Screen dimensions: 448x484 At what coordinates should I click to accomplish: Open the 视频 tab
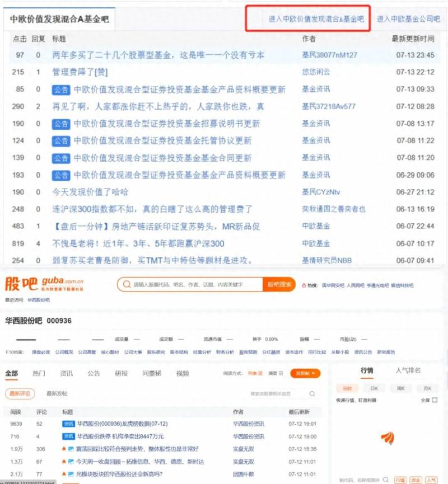click(x=183, y=374)
